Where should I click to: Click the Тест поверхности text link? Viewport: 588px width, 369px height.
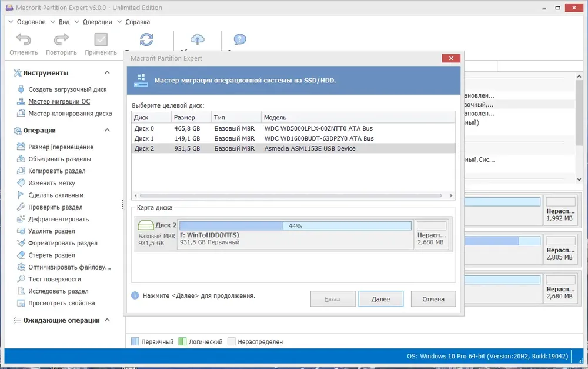coord(55,279)
